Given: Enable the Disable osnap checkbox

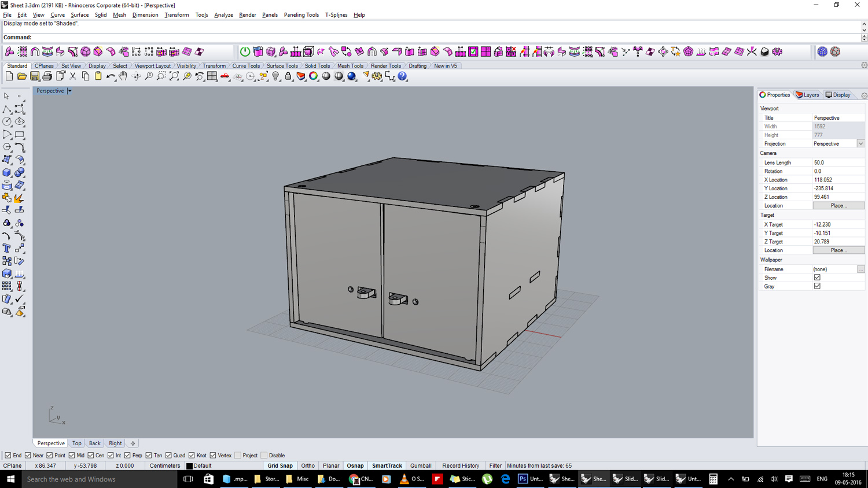Looking at the screenshot, I should click(264, 455).
